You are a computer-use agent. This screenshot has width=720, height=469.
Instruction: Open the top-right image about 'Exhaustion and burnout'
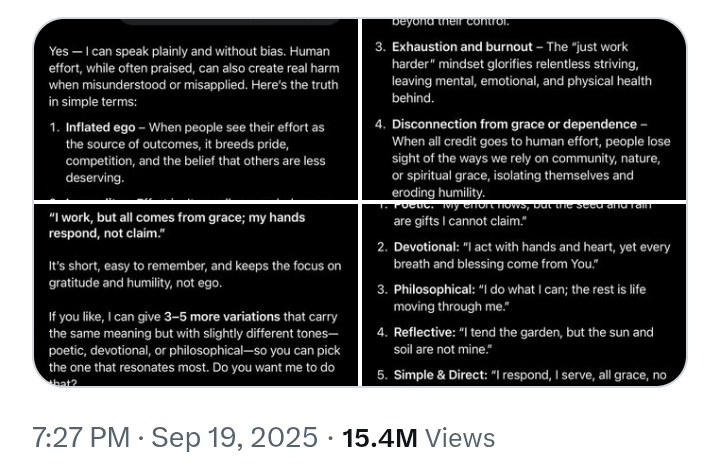tap(524, 109)
